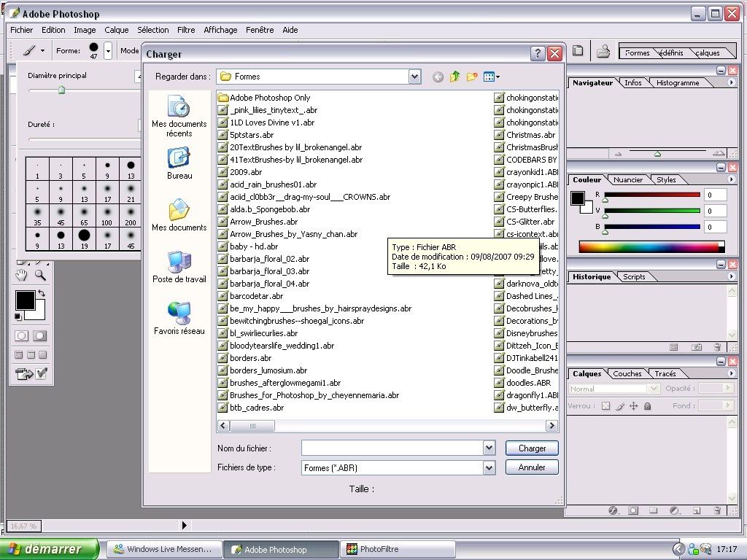Toggle lock all padlock in Calques
Screen dimensions: 747x560
pyautogui.click(x=648, y=406)
